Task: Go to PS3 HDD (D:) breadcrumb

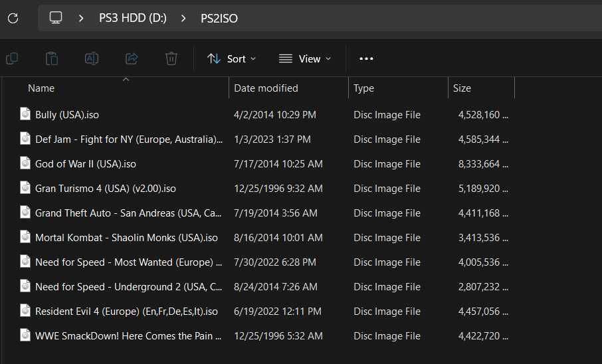Action: tap(133, 18)
